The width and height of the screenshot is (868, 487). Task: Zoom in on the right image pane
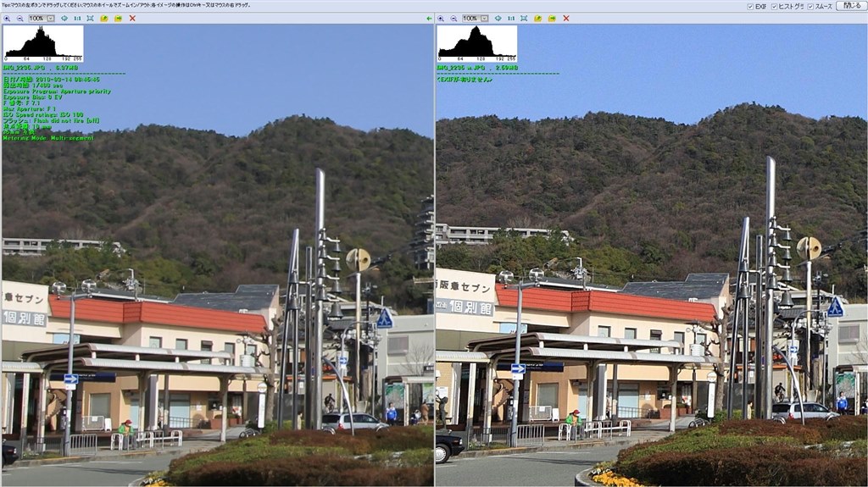441,19
